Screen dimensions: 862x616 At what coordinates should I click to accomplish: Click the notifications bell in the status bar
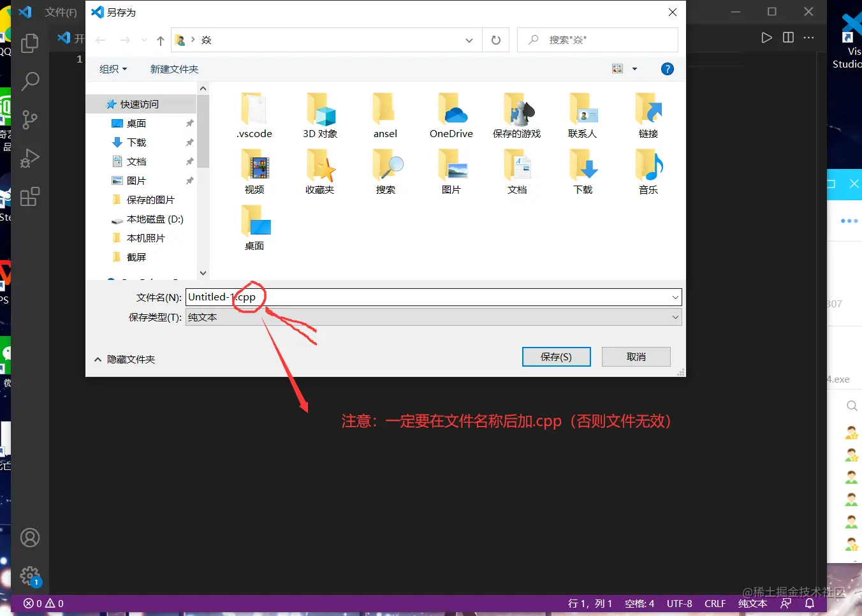point(808,603)
